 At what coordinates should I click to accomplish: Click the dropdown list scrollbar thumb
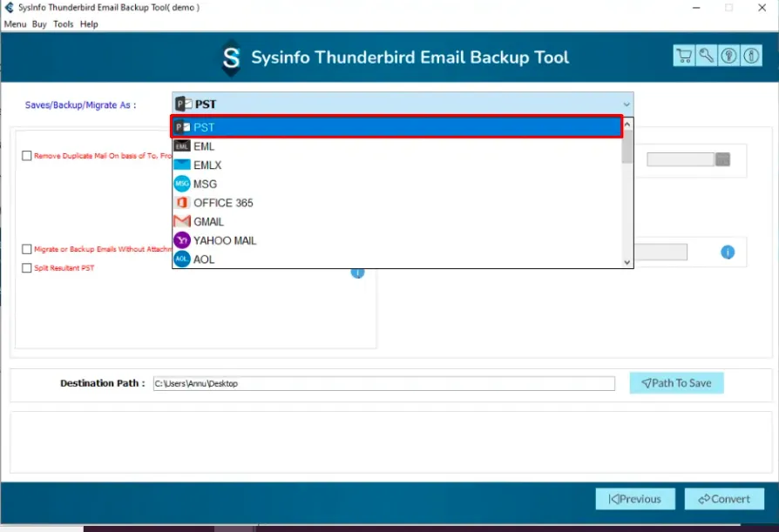coord(627,146)
